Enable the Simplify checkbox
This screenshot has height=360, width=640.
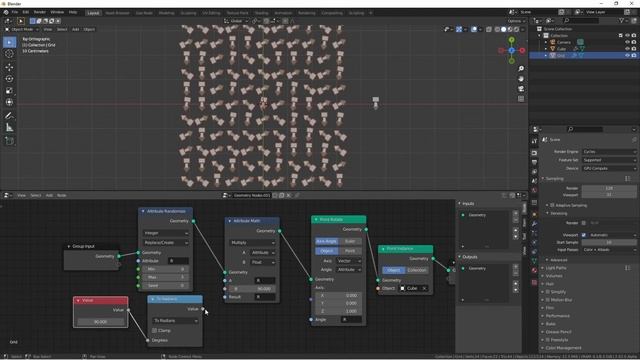(x=548, y=292)
